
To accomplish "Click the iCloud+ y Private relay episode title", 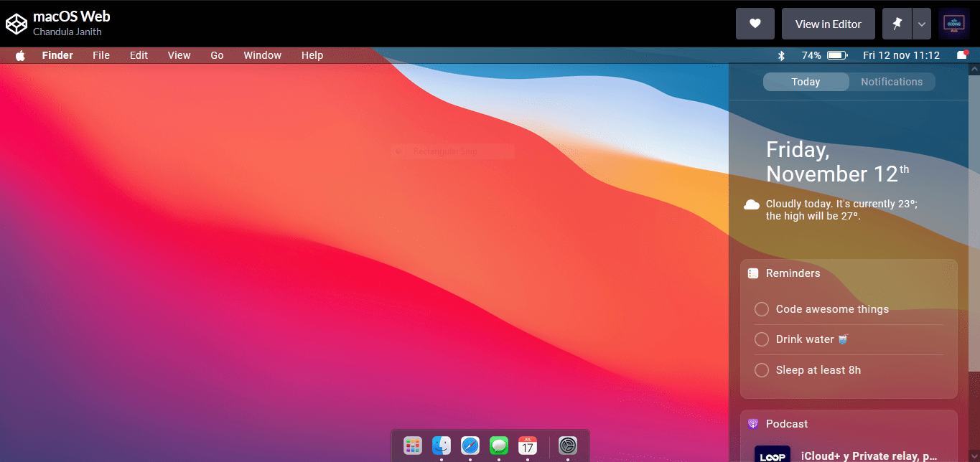I will tap(869, 456).
